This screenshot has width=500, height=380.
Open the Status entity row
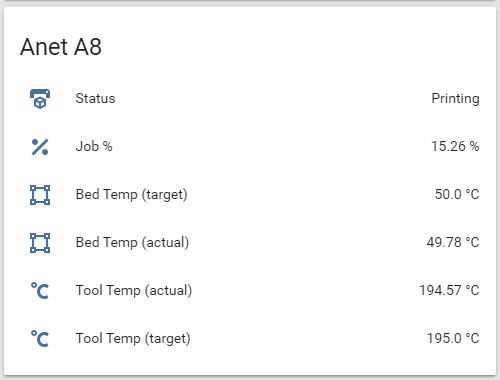[250, 99]
